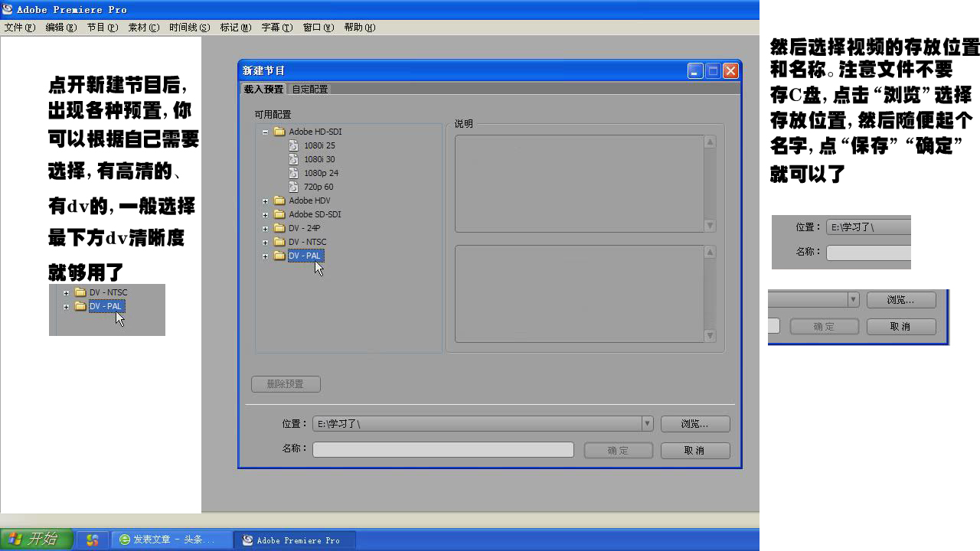Click lower description box scroll-up arrow
The image size is (980, 551).
click(710, 253)
